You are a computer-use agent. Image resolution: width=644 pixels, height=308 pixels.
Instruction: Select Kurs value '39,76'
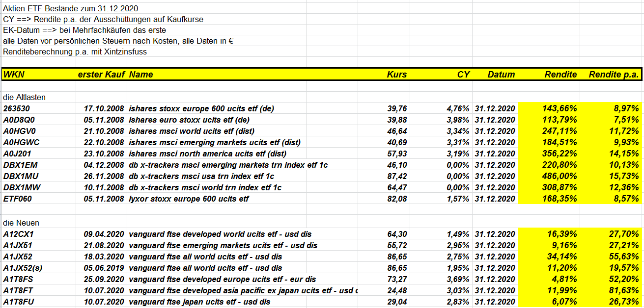[x=397, y=108]
